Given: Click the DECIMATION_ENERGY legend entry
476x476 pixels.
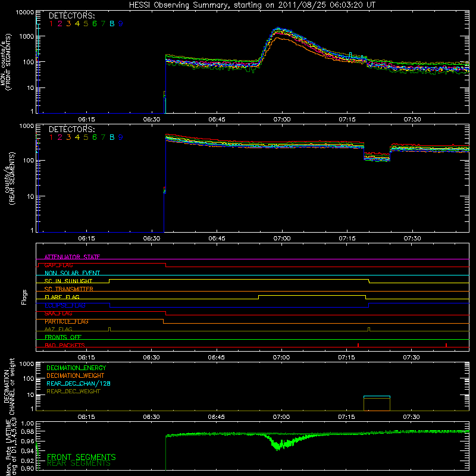Looking at the screenshot, I should pyautogui.click(x=76, y=368).
